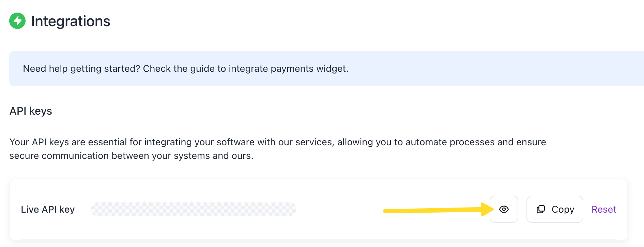Click the "Live API key" label
The width and height of the screenshot is (644, 247).
click(48, 209)
